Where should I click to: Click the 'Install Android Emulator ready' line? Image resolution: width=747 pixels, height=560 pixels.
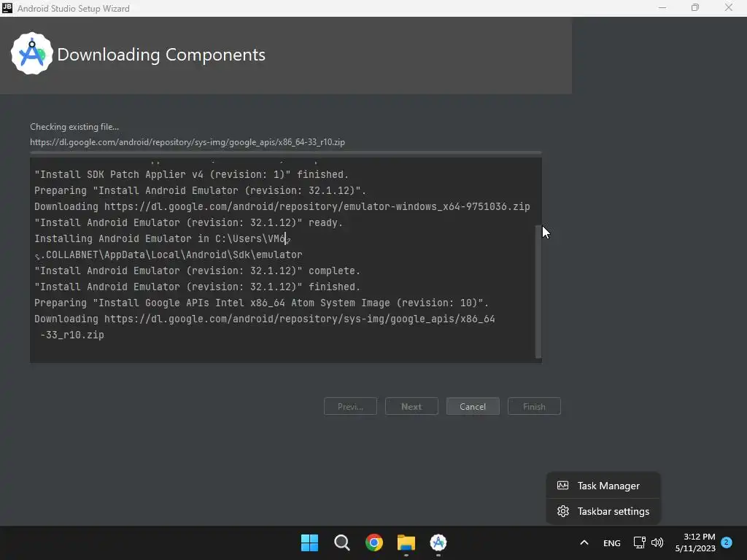coord(189,222)
